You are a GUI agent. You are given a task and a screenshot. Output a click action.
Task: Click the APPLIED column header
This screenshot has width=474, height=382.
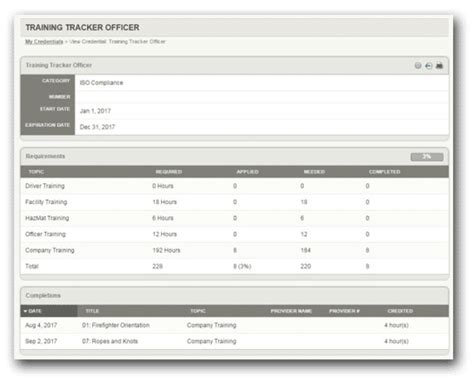pyautogui.click(x=247, y=172)
